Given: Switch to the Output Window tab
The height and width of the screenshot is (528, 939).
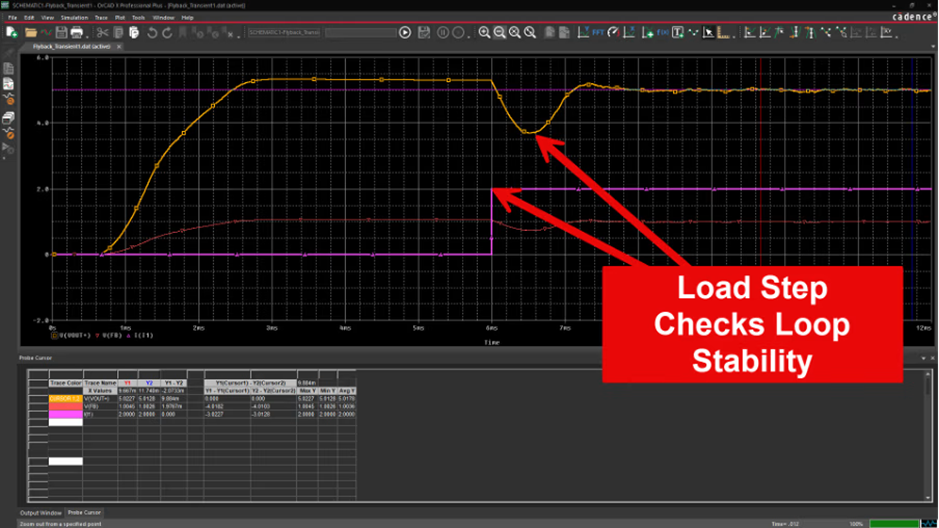Looking at the screenshot, I should click(41, 513).
